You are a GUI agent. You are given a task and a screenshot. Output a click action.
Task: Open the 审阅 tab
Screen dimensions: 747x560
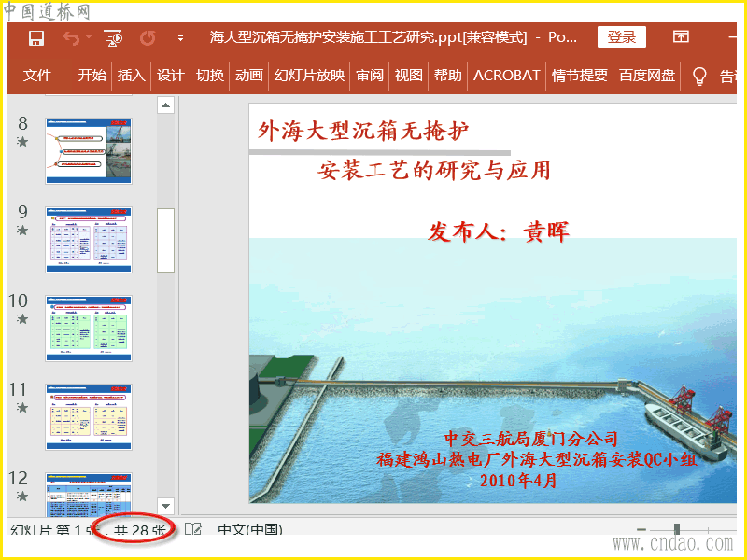(x=370, y=76)
